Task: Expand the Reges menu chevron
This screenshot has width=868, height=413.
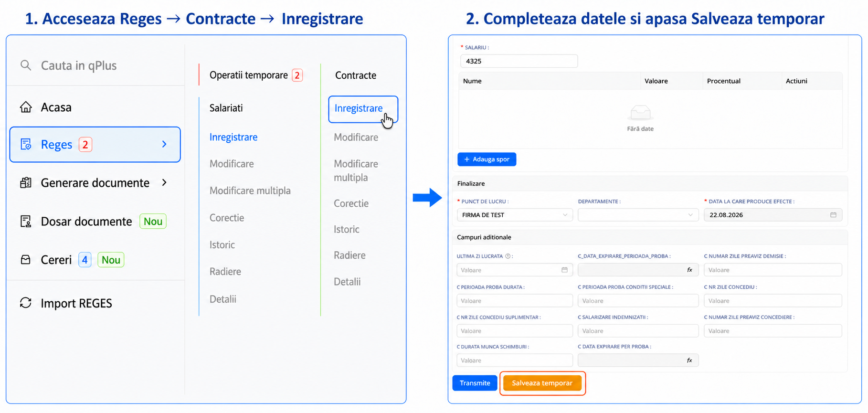Action: pyautogui.click(x=164, y=144)
